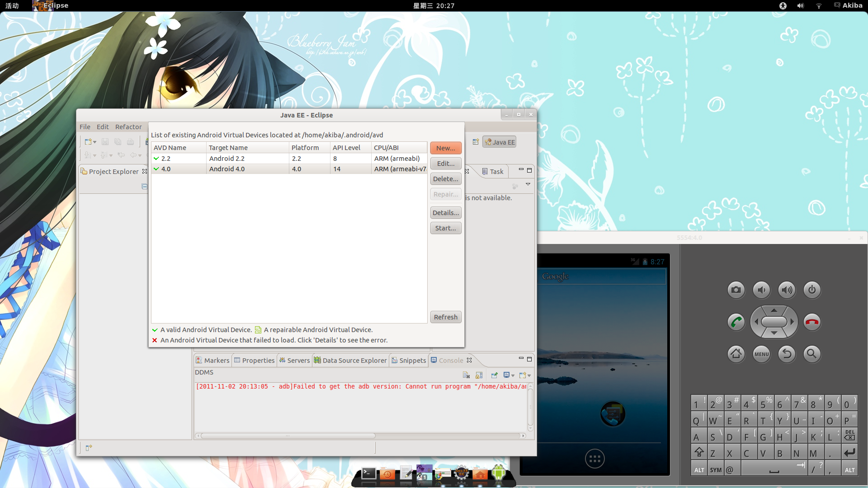868x488 pixels.
Task: Lower the emulator volume with volume-down button
Action: [761, 290]
